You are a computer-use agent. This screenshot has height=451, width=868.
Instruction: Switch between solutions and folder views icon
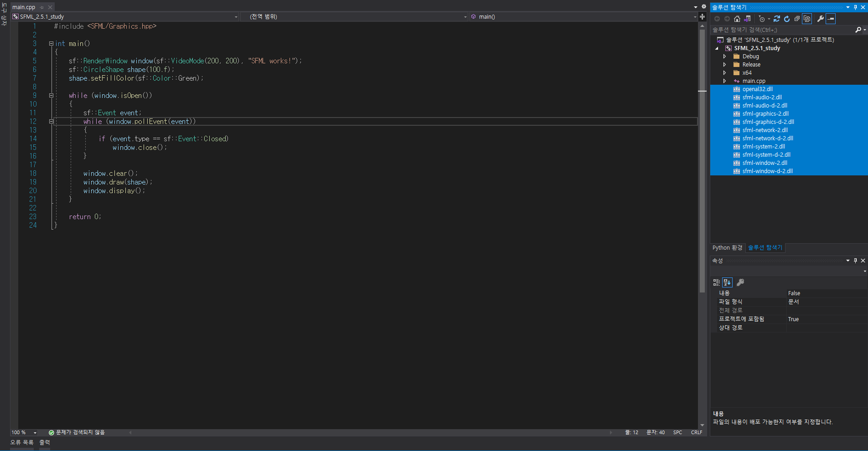click(x=747, y=19)
